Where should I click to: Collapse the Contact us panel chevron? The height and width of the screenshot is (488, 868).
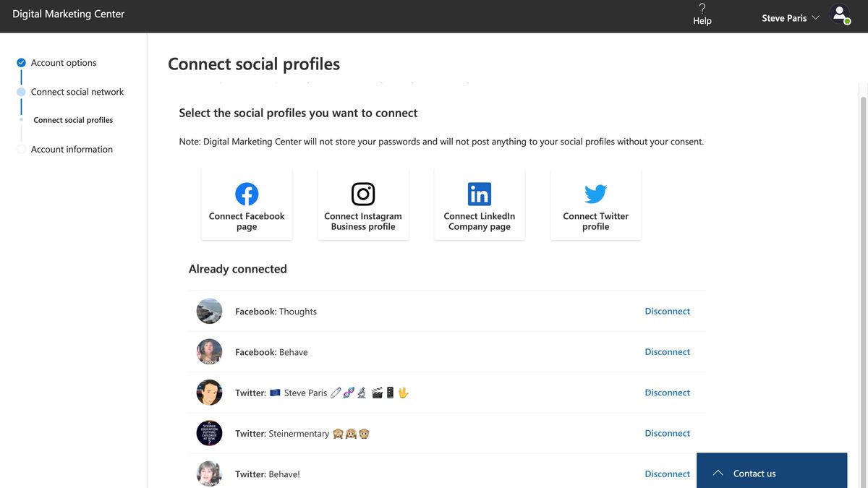[x=717, y=472]
